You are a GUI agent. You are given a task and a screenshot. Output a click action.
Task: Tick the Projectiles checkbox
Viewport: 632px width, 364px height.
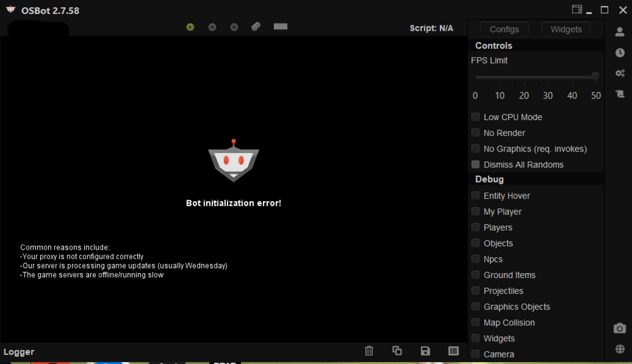click(476, 291)
